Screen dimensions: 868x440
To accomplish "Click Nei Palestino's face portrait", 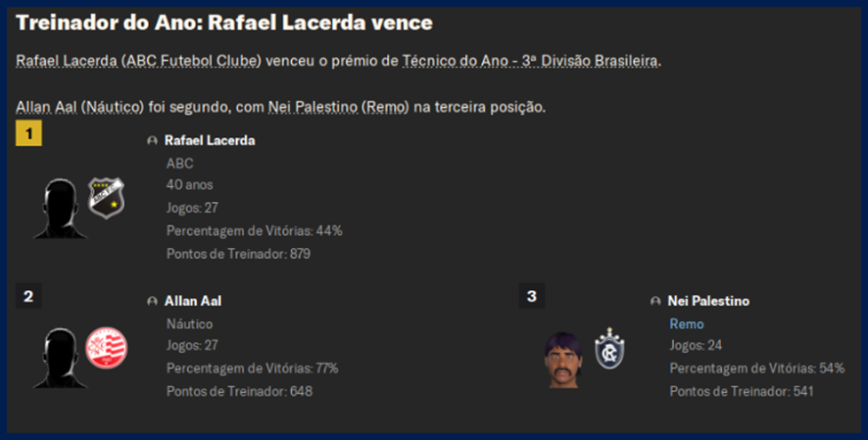I will [x=566, y=357].
